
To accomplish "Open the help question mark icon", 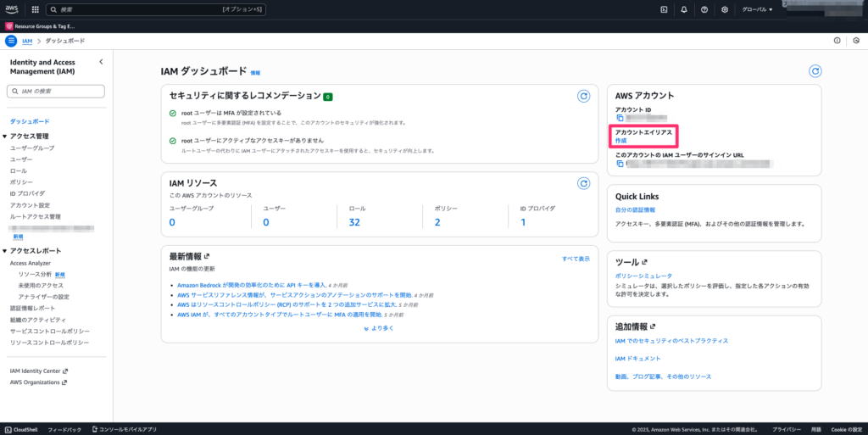I will [x=704, y=9].
